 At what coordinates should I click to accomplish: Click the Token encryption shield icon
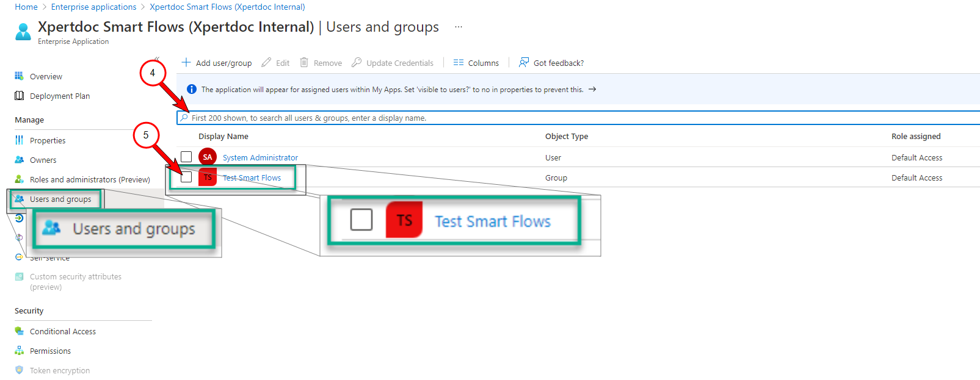pyautogui.click(x=19, y=370)
